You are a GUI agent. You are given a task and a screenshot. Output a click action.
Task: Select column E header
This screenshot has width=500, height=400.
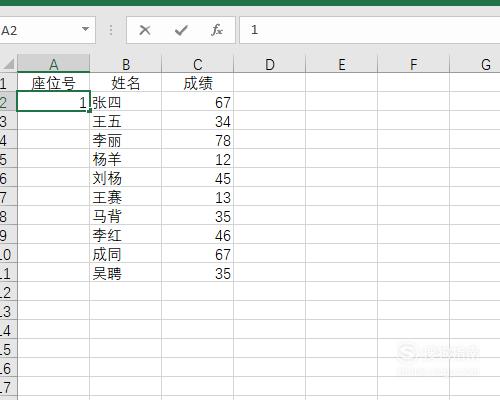(x=342, y=63)
